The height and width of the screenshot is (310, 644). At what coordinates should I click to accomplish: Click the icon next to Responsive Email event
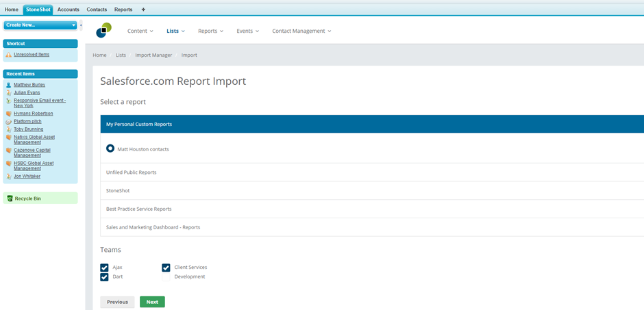click(9, 101)
